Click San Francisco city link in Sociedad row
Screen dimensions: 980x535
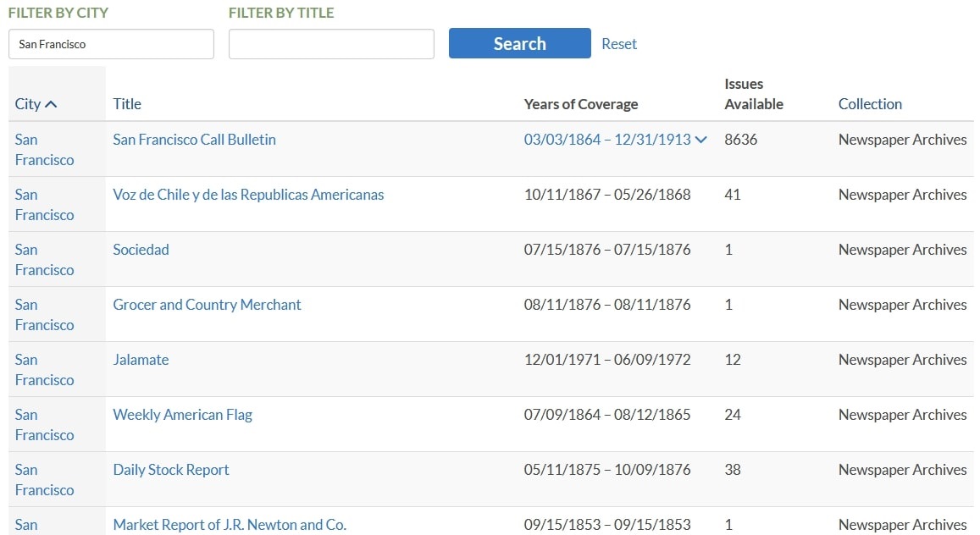pos(44,260)
